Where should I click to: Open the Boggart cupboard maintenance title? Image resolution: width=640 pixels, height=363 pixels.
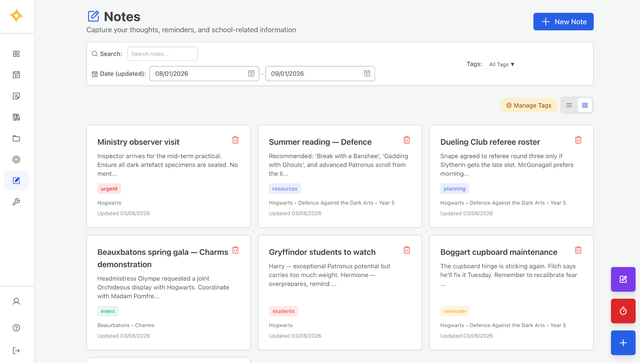tap(498, 252)
